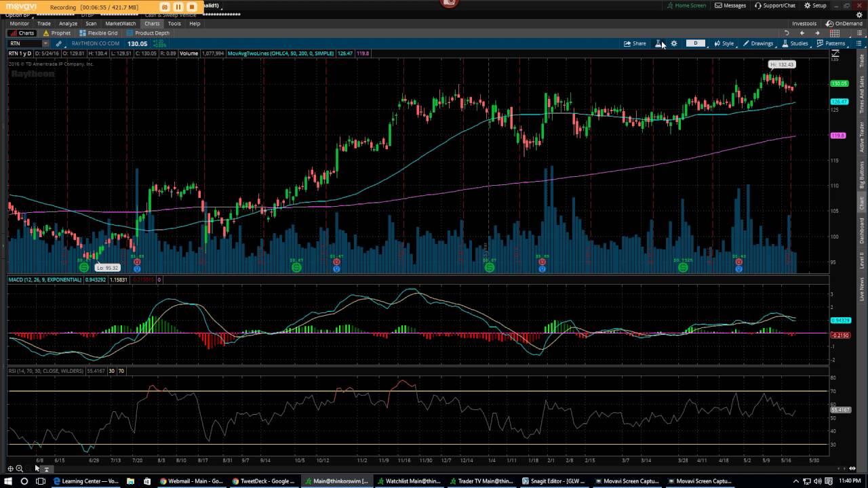Switch to Watchlist thinkorswim taskbar window
The image size is (868, 488).
pyautogui.click(x=409, y=481)
